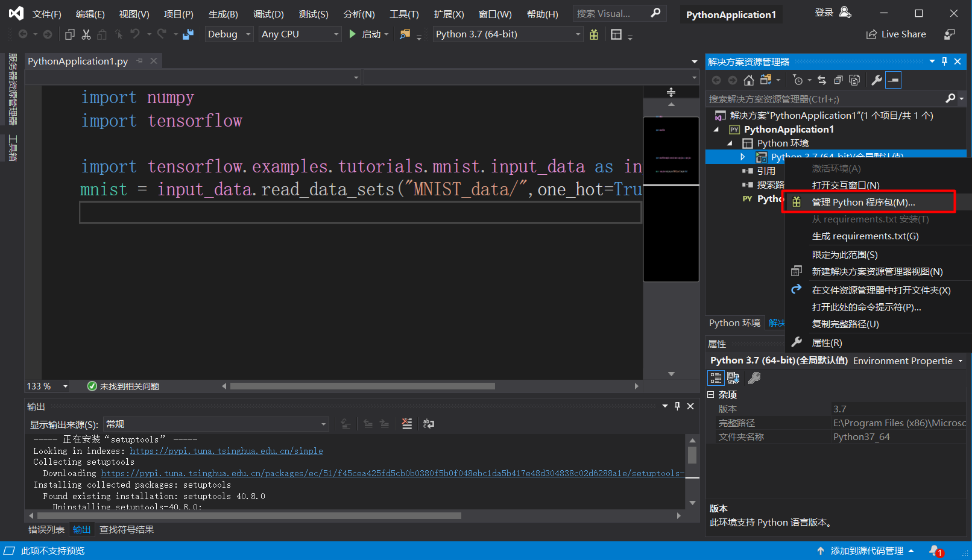Click the Cut scissors icon in toolbar
Screen dimensions: 972x560
click(86, 34)
